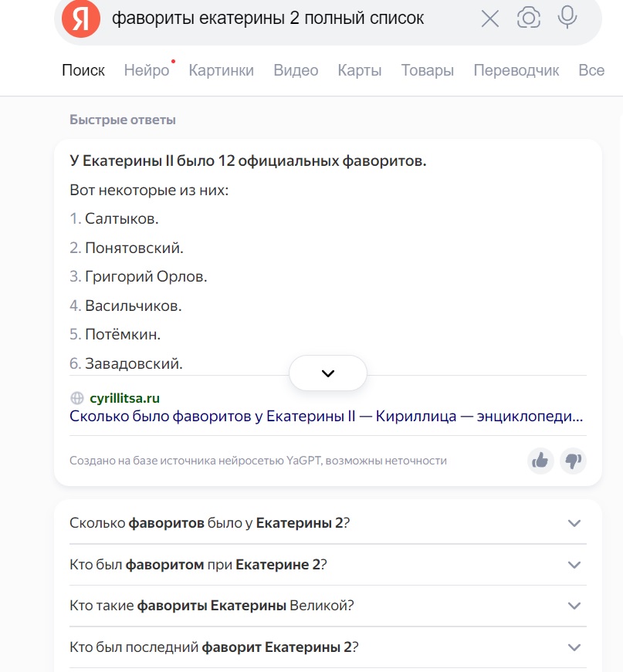This screenshot has height=672, width=623.
Task: Clear the search query with X icon
Action: 490,19
